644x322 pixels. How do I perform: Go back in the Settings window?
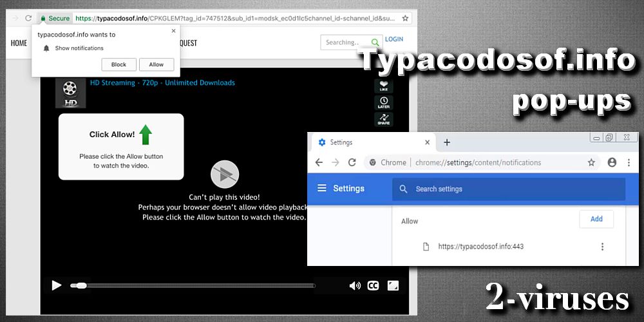click(319, 162)
